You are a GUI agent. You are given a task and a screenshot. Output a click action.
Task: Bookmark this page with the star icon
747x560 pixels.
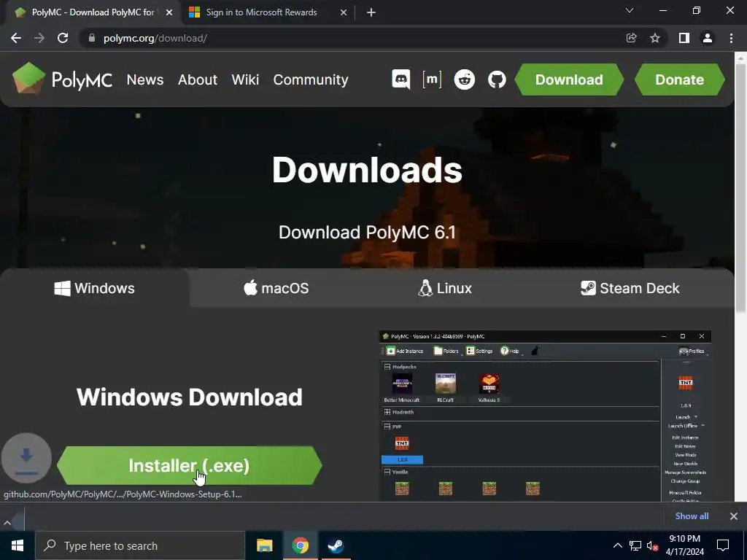tap(655, 38)
